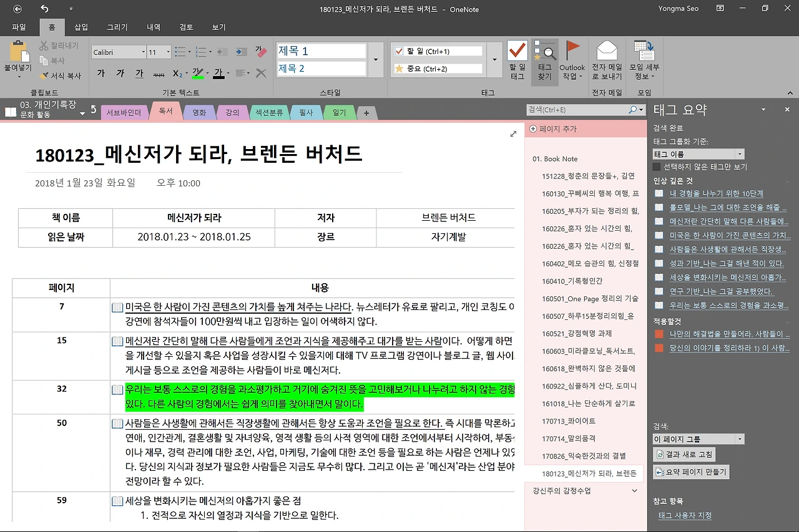
Task: Select the 할 일 (Ctrl+1) tag
Action: pyautogui.click(x=438, y=51)
